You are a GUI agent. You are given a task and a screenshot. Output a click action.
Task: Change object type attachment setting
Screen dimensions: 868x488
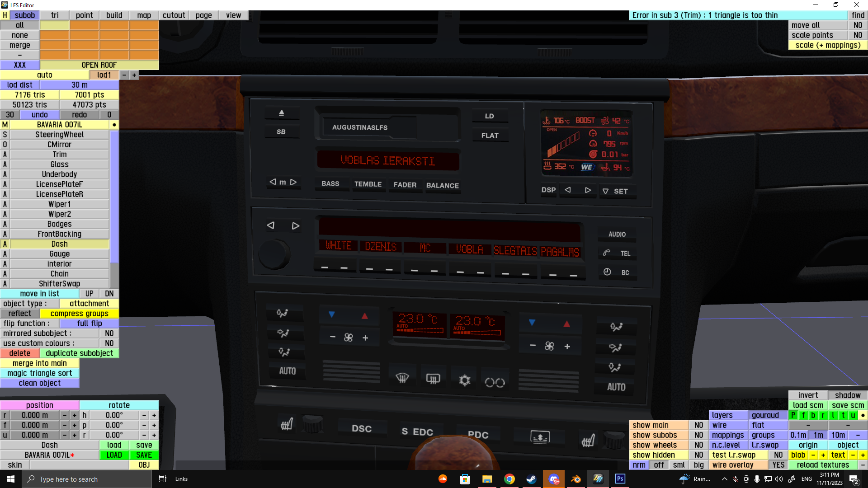coord(89,304)
